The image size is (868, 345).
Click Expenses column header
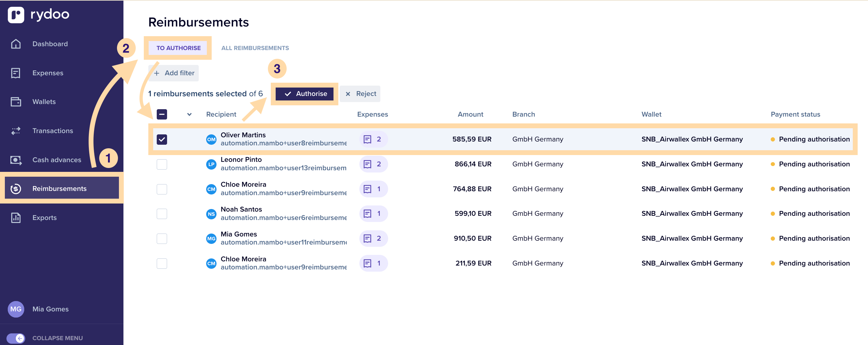tap(373, 114)
